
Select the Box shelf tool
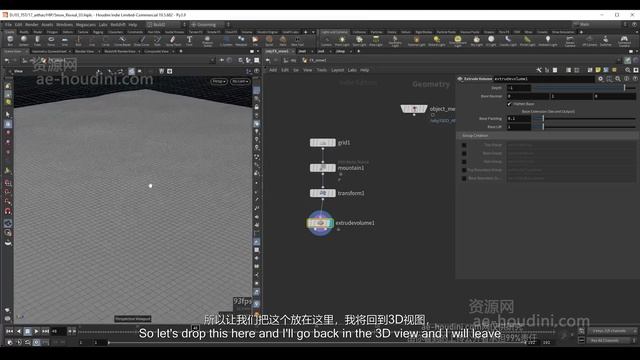(10, 40)
